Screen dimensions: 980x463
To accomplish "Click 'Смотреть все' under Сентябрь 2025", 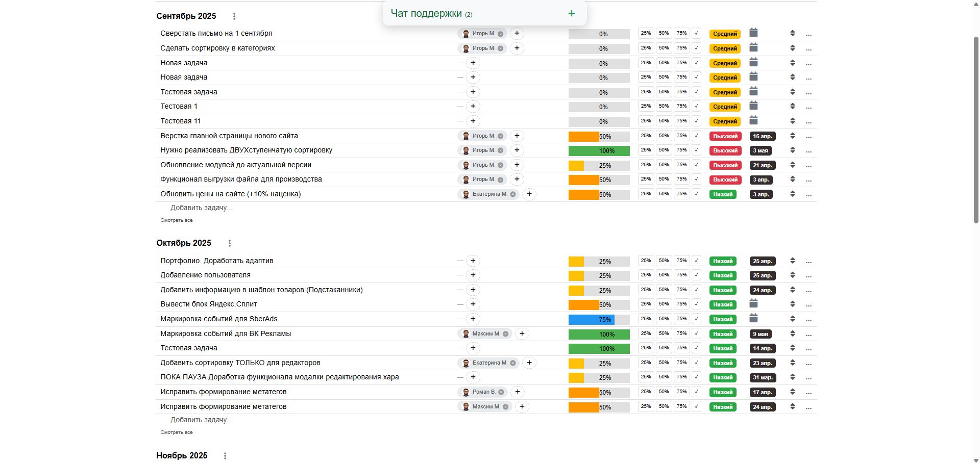I will (177, 220).
